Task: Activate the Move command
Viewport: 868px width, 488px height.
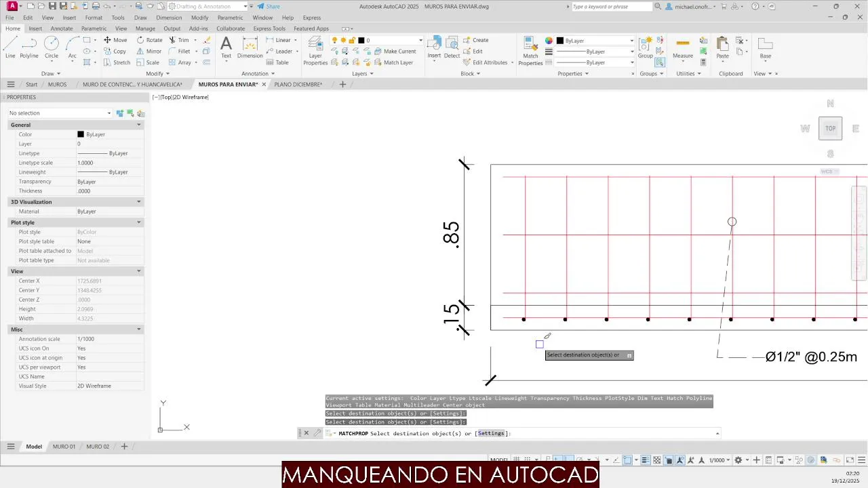Action: 115,40
